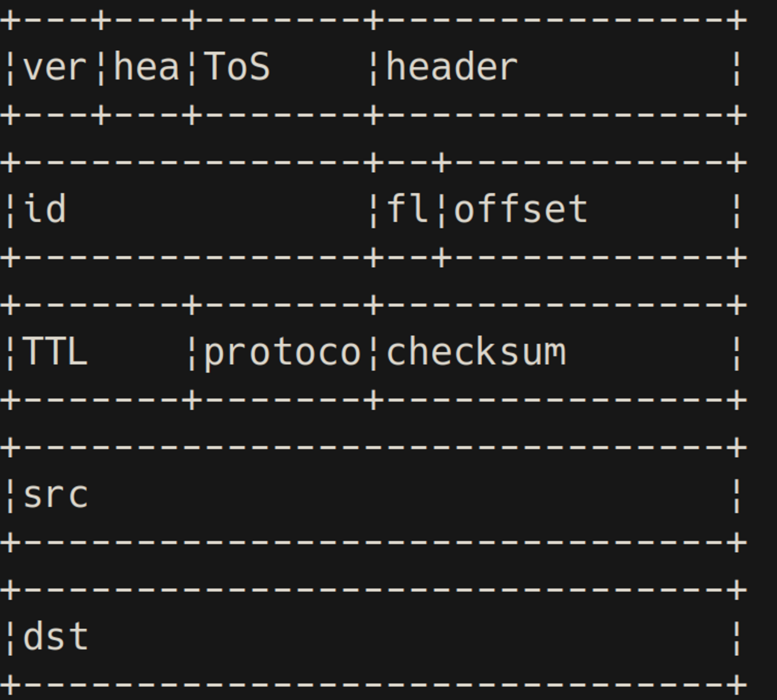Image resolution: width=777 pixels, height=700 pixels.
Task: Click the right border bar of dst row
Action: click(x=738, y=638)
